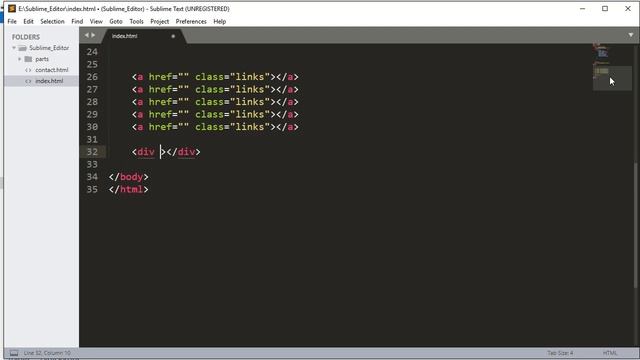Select the index.html tab
Screen dimensions: 640x360
(x=144, y=36)
